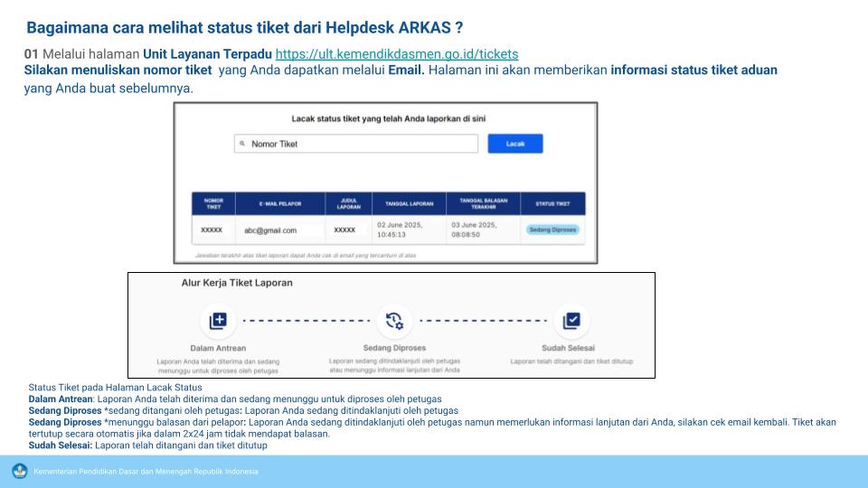The image size is (868, 488).
Task: Click the NOMOR TIKET column header
Action: tap(213, 203)
